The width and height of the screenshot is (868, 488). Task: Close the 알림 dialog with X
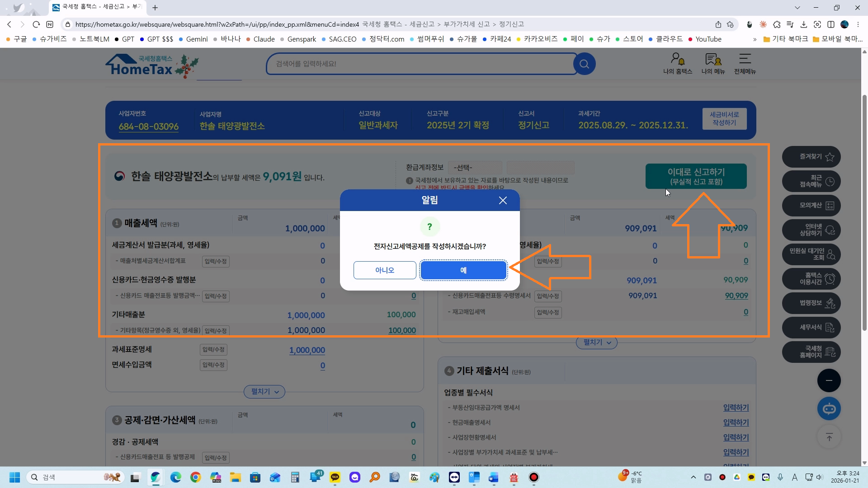[503, 200]
